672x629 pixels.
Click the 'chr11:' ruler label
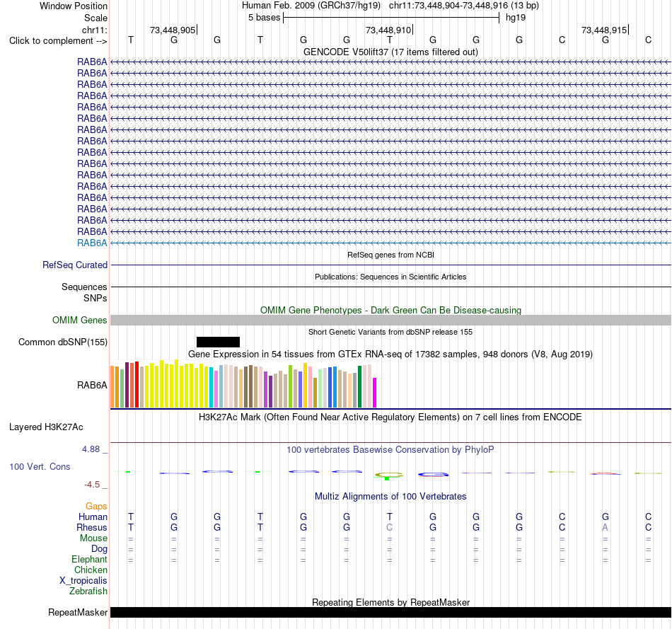(94, 30)
